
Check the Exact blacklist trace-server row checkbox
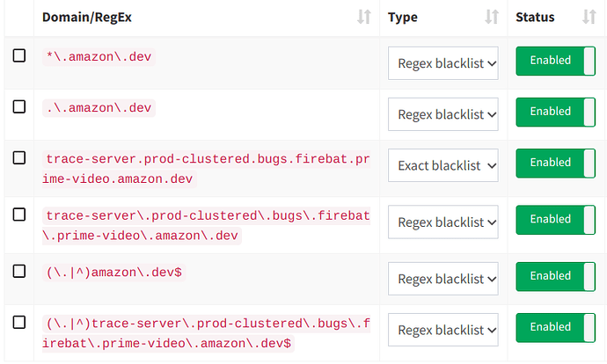pos(19,157)
